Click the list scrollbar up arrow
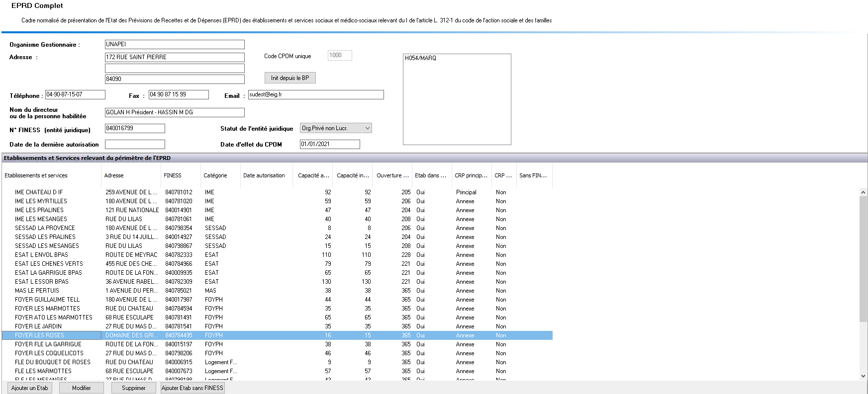This screenshot has width=868, height=394. point(863,192)
